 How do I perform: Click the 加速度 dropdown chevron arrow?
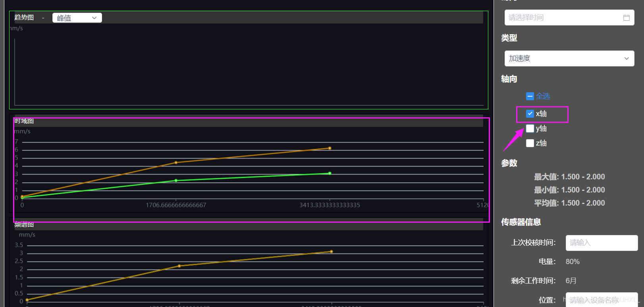click(x=627, y=58)
